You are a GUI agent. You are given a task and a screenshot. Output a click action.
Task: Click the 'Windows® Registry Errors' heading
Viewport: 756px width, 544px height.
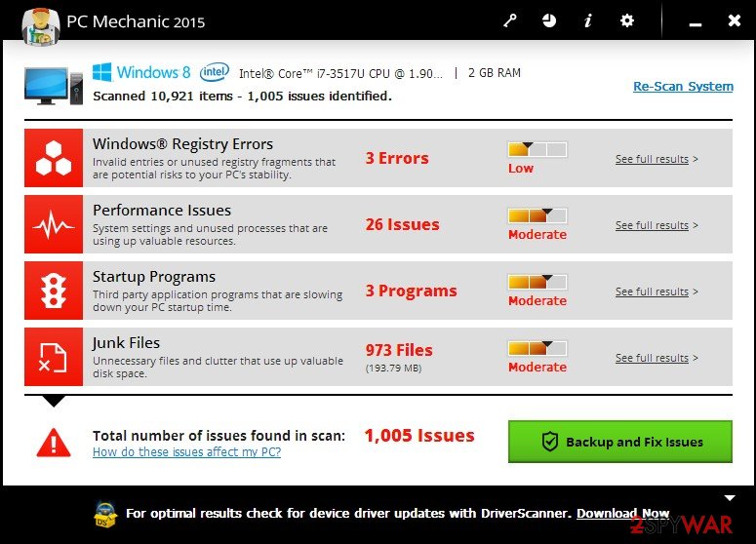182,144
